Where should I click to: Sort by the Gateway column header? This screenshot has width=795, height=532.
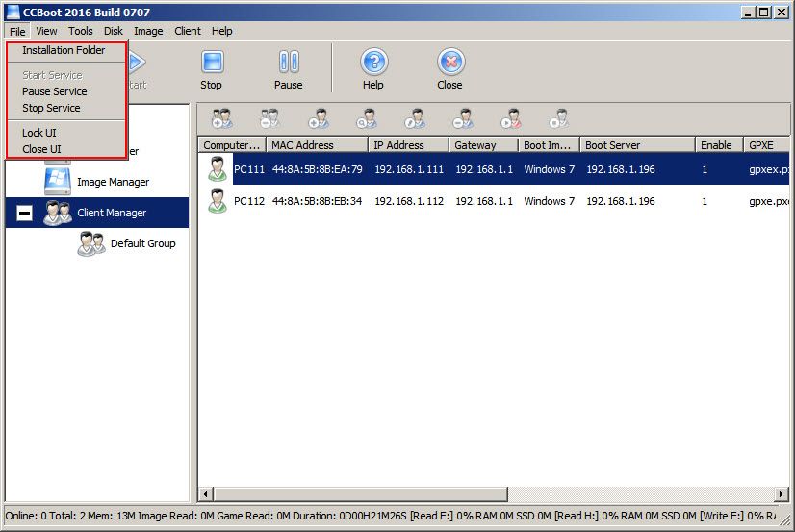pyautogui.click(x=484, y=145)
